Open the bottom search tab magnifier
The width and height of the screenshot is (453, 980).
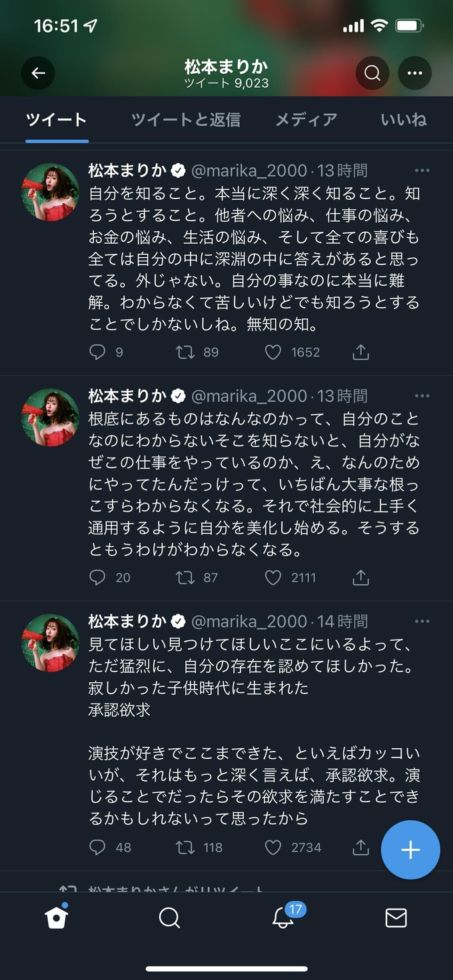click(169, 919)
